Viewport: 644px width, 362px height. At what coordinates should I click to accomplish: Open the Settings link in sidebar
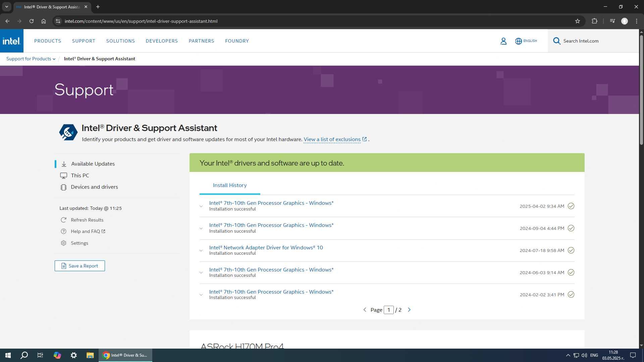[x=79, y=243]
